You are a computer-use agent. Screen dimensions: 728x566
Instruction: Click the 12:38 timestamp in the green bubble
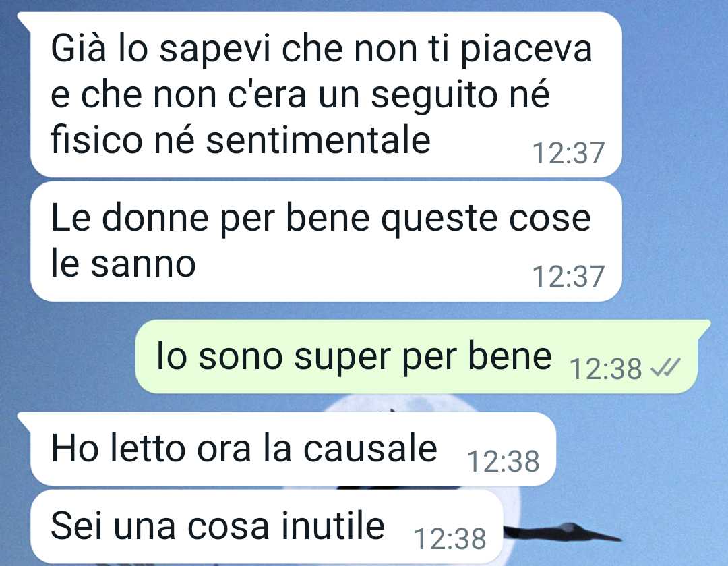pyautogui.click(x=605, y=368)
